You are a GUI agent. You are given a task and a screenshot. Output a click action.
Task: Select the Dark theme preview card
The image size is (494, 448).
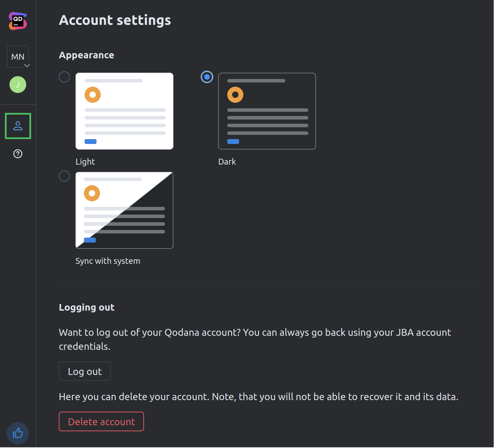click(x=267, y=111)
